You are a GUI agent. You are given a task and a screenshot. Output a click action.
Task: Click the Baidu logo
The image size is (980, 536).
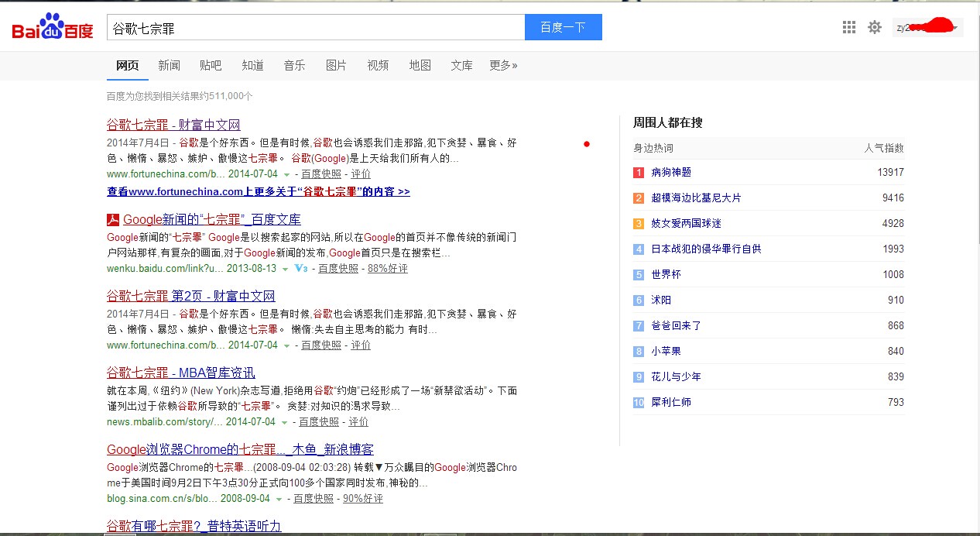pos(53,27)
